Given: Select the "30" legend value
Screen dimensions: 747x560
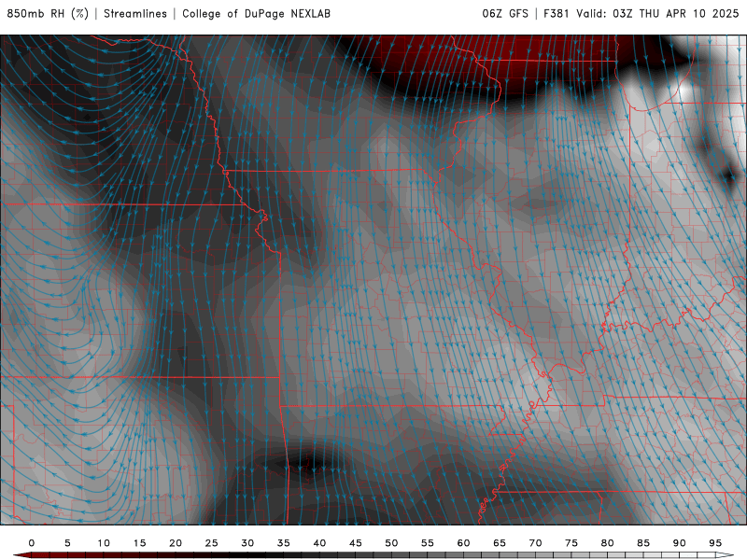Looking at the screenshot, I should [x=247, y=543].
